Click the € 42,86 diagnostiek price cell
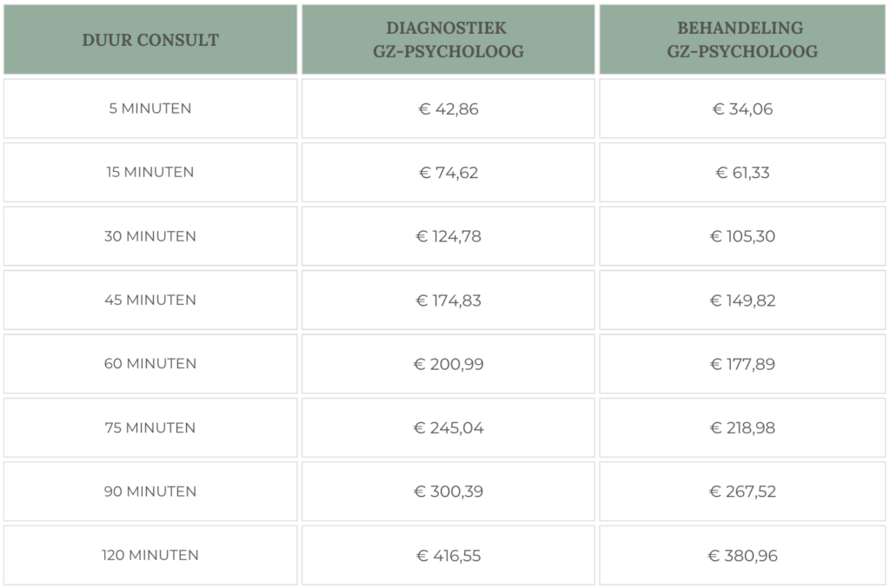 click(x=448, y=109)
